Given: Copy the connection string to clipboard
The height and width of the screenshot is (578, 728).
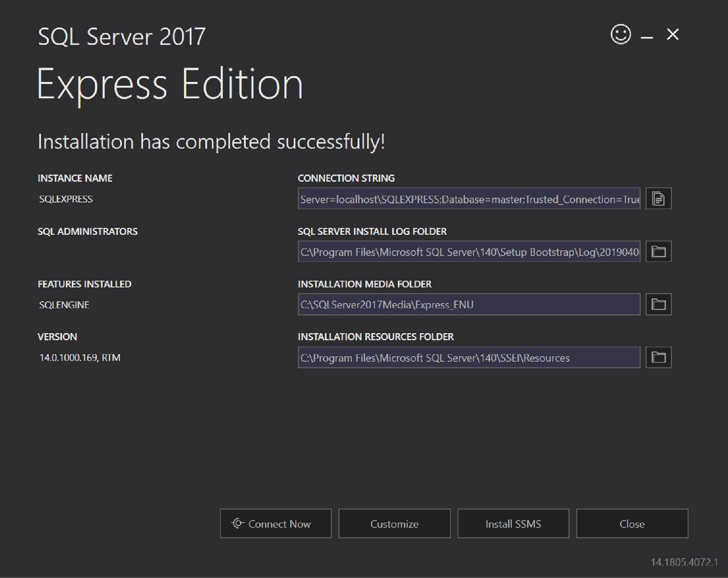Looking at the screenshot, I should pos(658,198).
